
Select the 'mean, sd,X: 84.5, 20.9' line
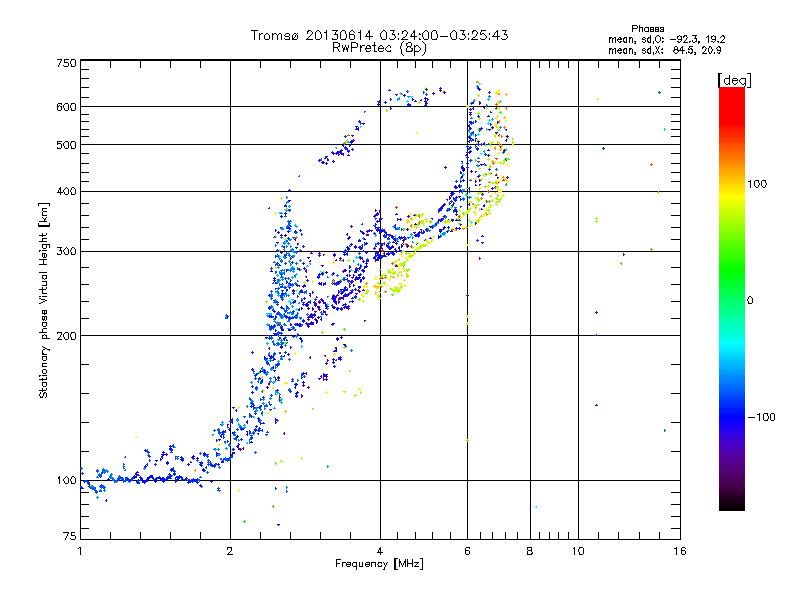tap(665, 50)
